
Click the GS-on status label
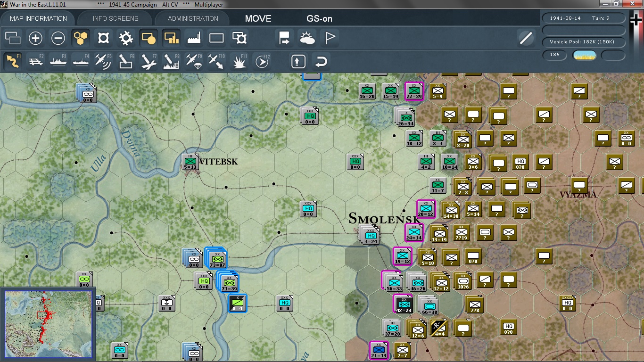[319, 19]
